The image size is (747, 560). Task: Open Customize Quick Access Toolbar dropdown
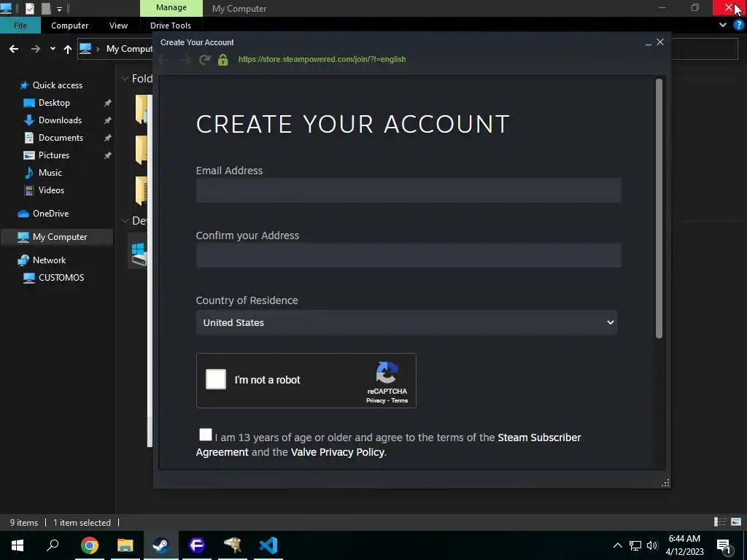click(59, 9)
